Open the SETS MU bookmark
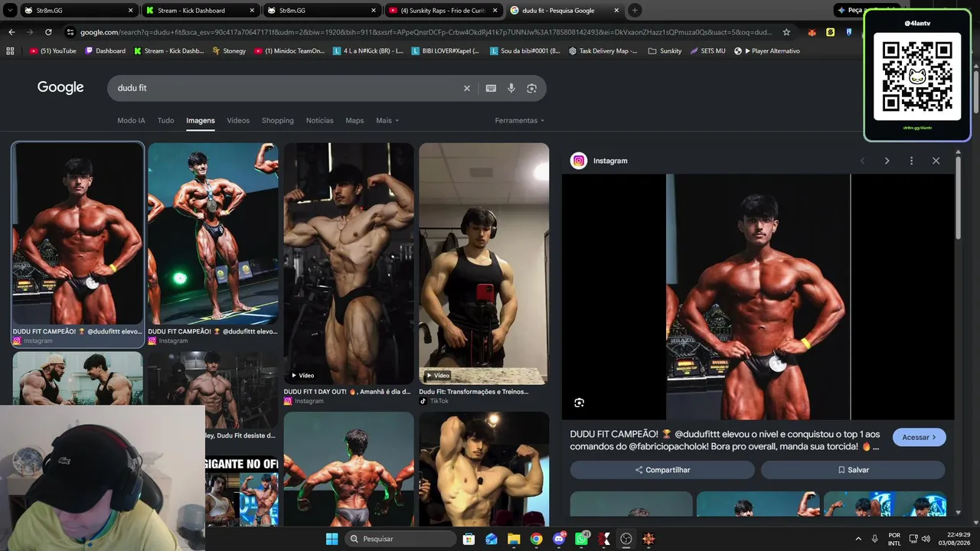 707,51
